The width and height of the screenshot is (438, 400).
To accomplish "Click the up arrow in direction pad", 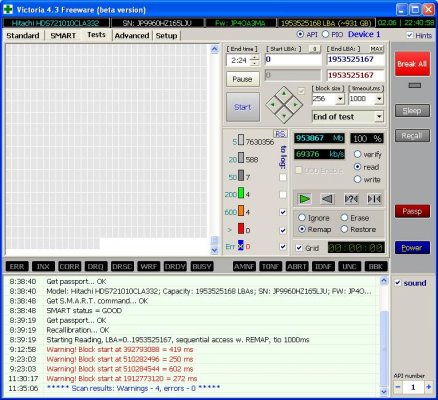I will point(284,94).
